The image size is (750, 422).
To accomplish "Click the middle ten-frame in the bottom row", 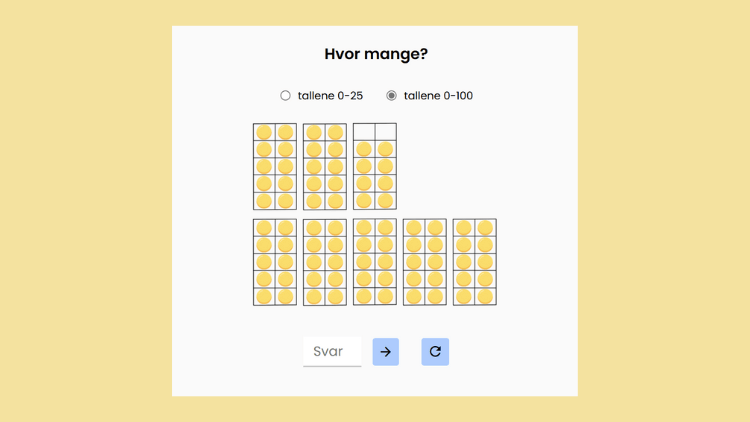I will 375,262.
